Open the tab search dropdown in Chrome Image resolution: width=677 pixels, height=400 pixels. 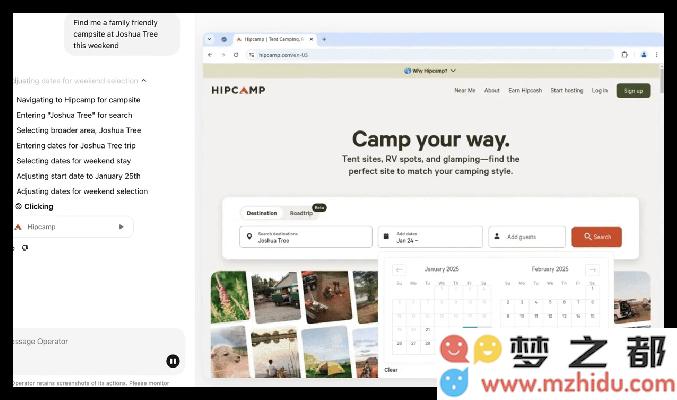pos(209,39)
